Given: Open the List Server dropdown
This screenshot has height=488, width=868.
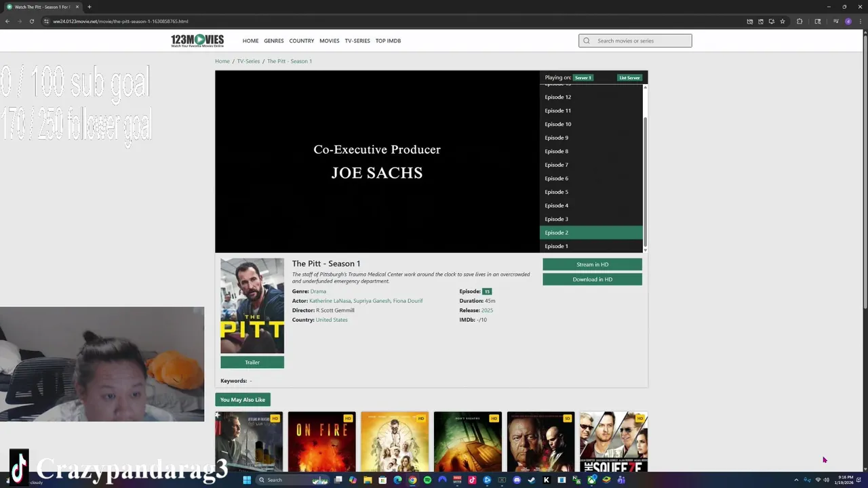Looking at the screenshot, I should [x=629, y=77].
